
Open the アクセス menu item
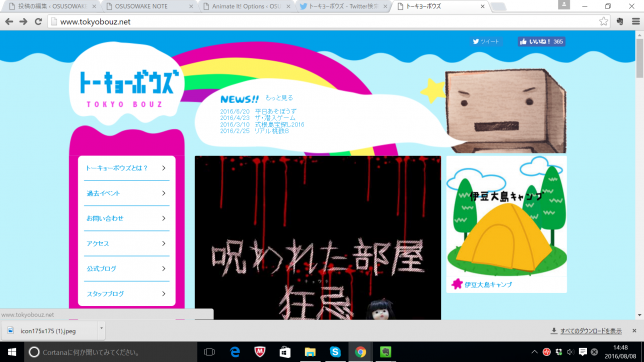point(126,243)
